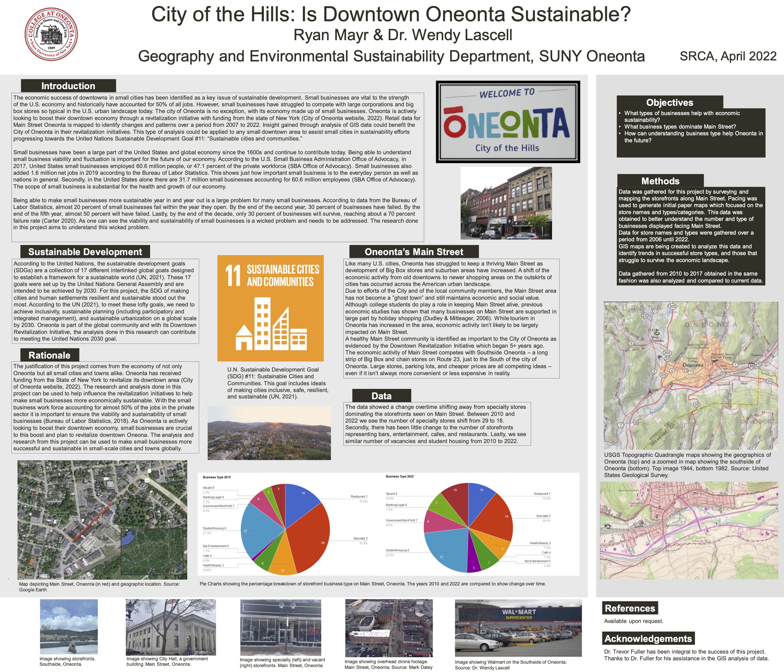Image resolution: width=784 pixels, height=672 pixels.
Task: Click the Walmart photo caption with Dr. Wendy Lascell source
Action: point(511,665)
